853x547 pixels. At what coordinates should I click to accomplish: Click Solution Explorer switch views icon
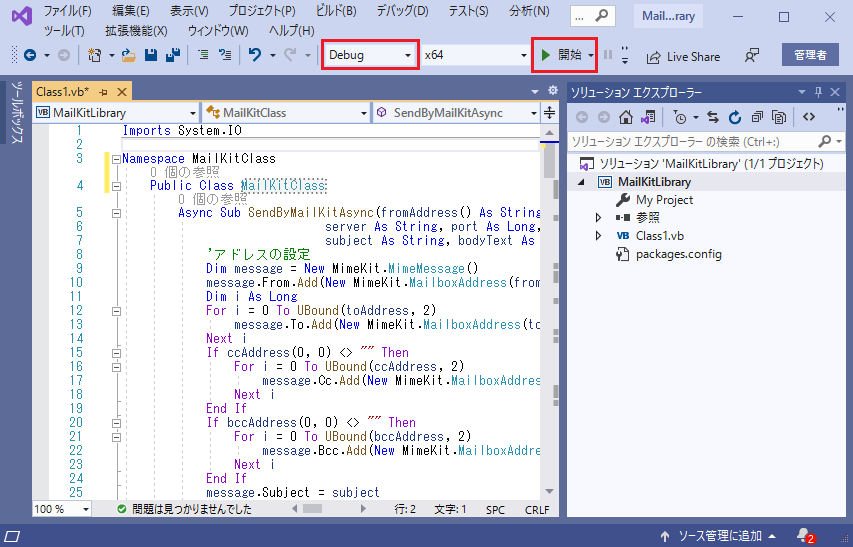648,117
